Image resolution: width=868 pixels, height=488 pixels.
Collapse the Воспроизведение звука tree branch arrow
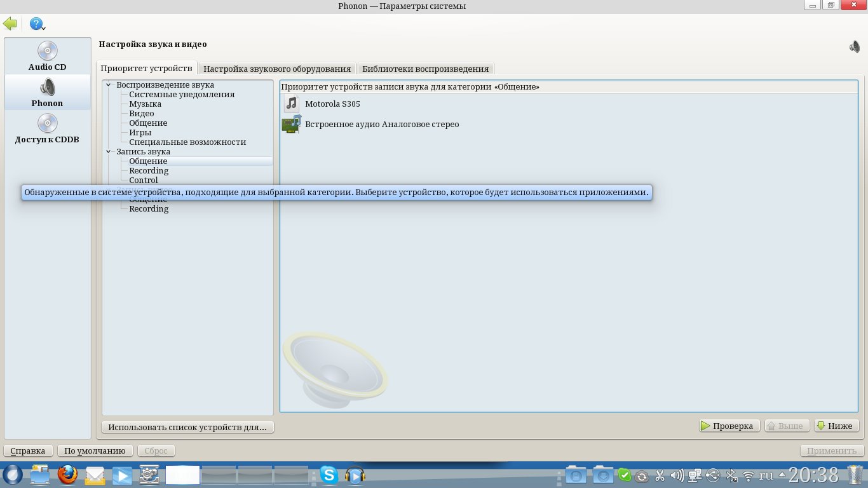(109, 85)
